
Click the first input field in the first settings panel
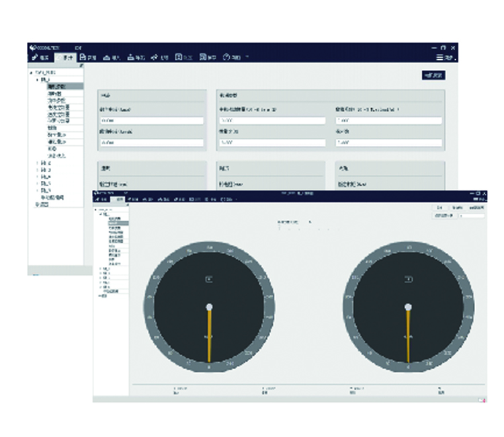[151, 121]
